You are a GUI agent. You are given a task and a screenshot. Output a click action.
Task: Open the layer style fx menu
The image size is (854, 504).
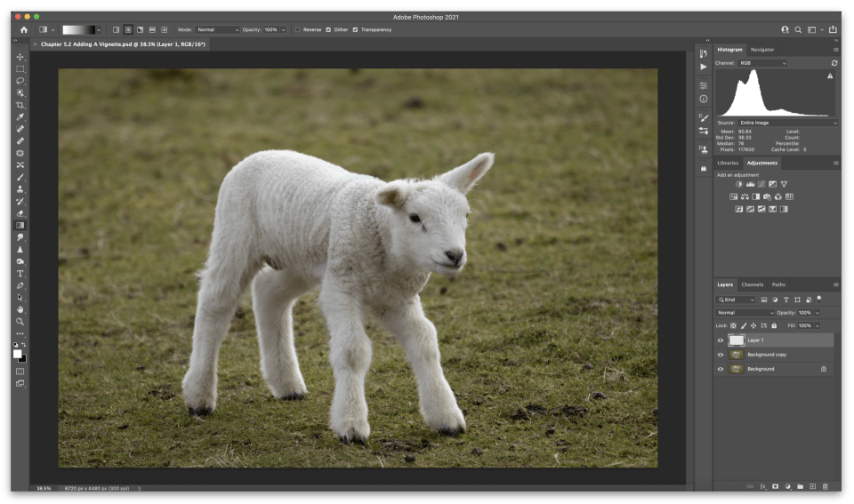pyautogui.click(x=763, y=486)
